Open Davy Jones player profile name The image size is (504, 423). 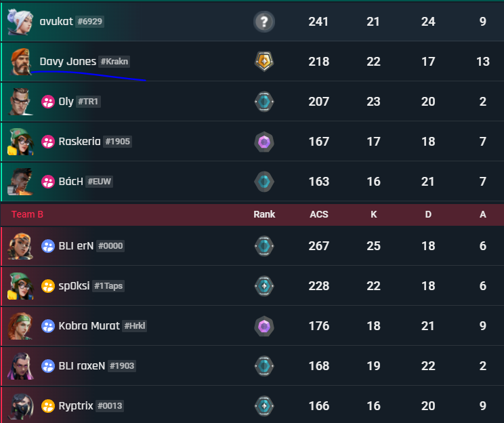pyautogui.click(x=68, y=62)
